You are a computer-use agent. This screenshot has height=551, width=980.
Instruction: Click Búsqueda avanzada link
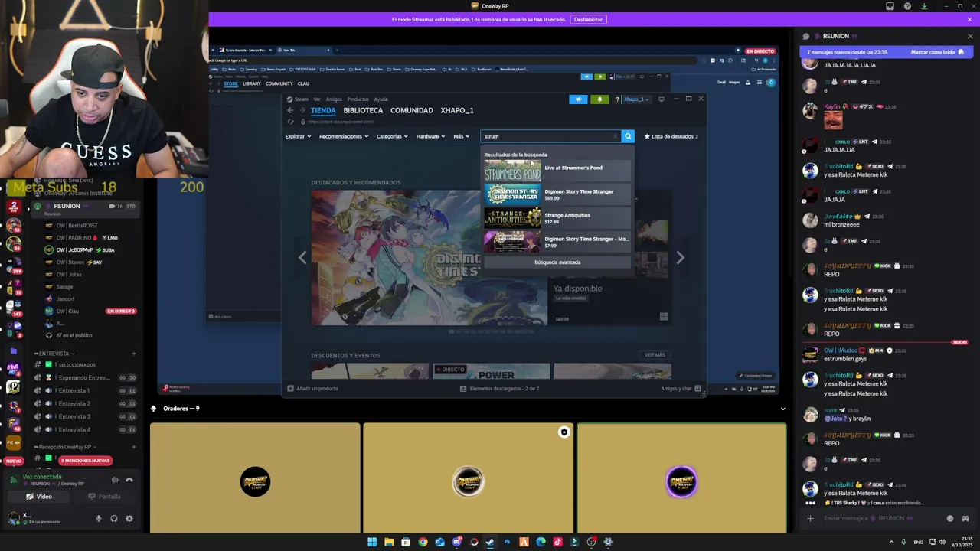[x=557, y=262]
